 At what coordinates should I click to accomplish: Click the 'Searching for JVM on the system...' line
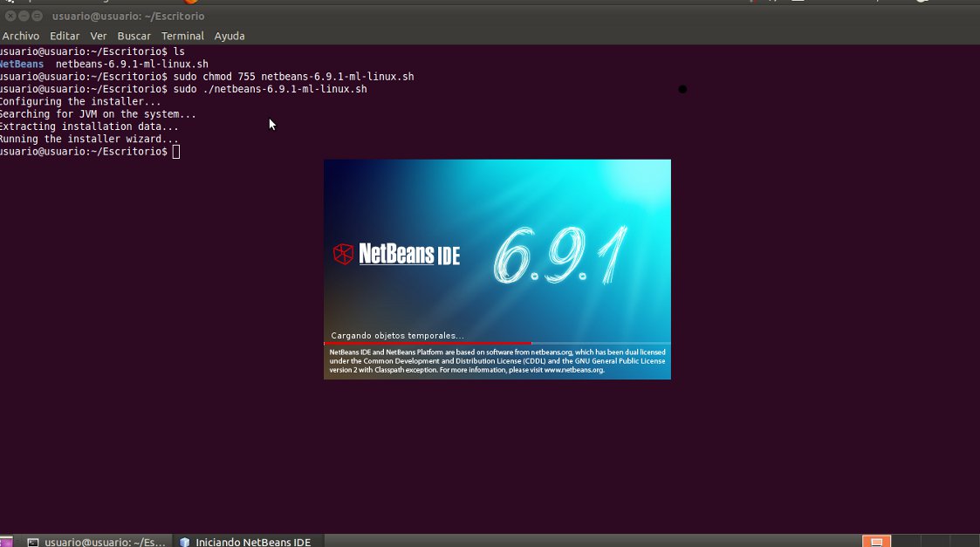point(98,113)
